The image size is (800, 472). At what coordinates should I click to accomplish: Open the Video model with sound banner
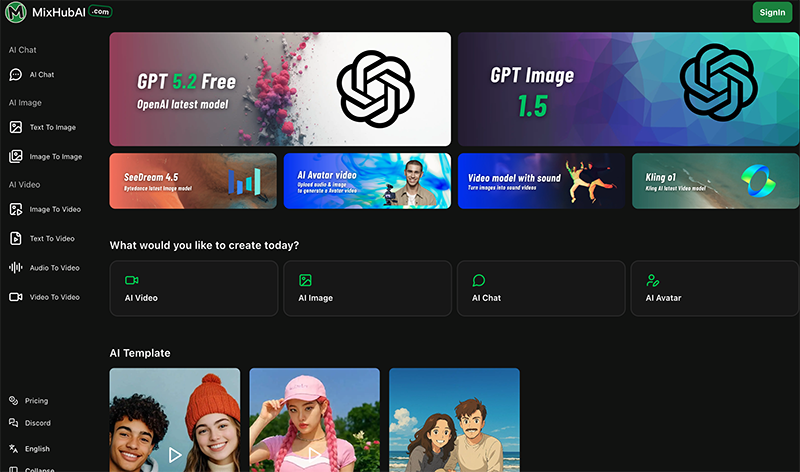pyautogui.click(x=541, y=181)
